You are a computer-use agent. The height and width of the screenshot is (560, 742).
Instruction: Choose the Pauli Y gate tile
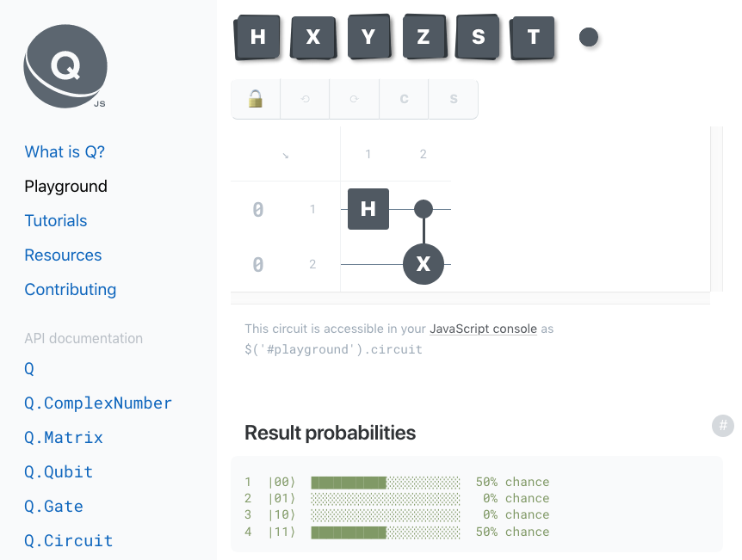pos(368,37)
